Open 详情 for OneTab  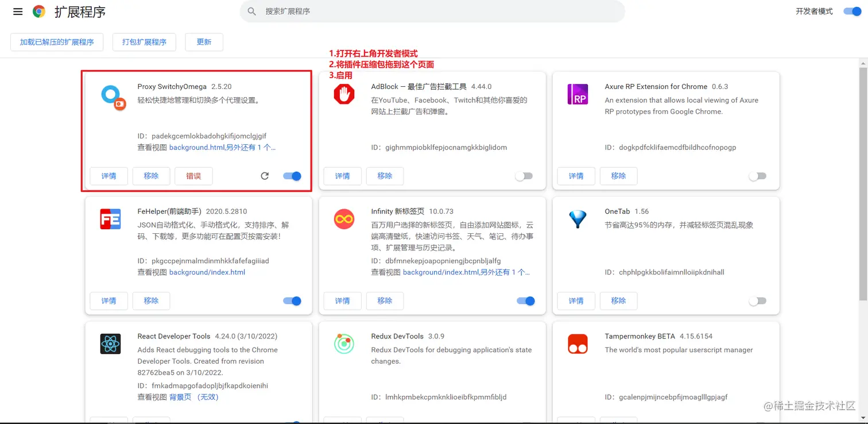click(576, 300)
